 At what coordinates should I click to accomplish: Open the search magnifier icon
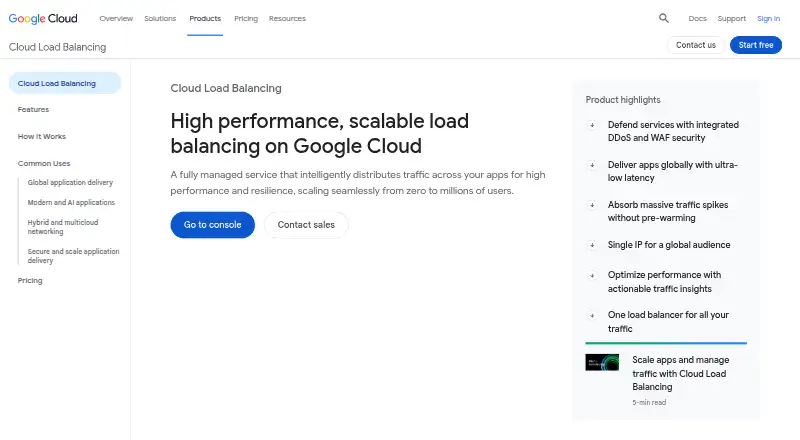click(x=663, y=18)
